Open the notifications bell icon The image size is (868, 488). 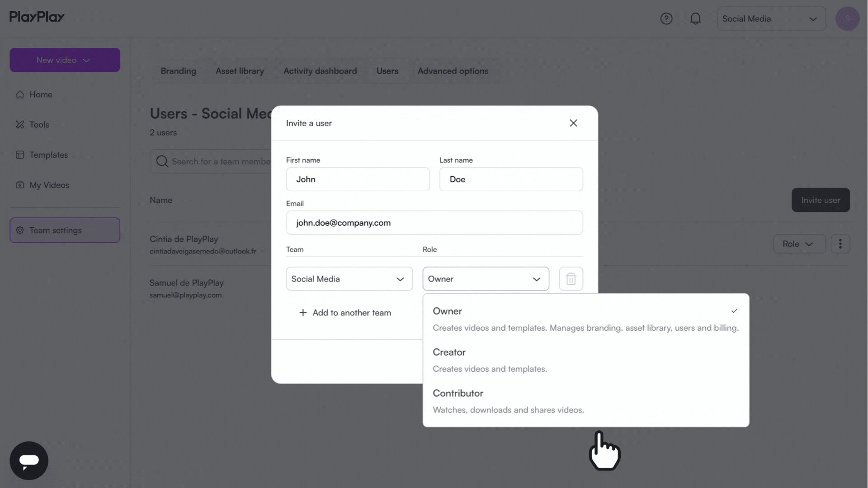695,19
